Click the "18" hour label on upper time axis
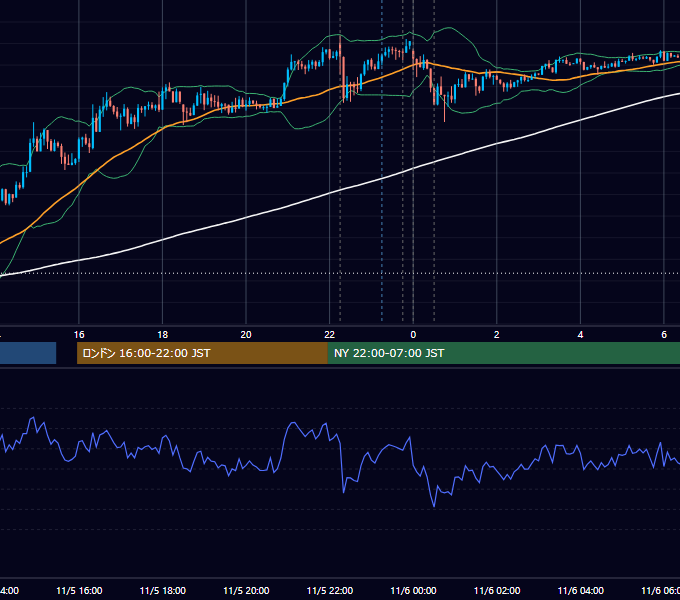680x600 pixels. pyautogui.click(x=163, y=335)
